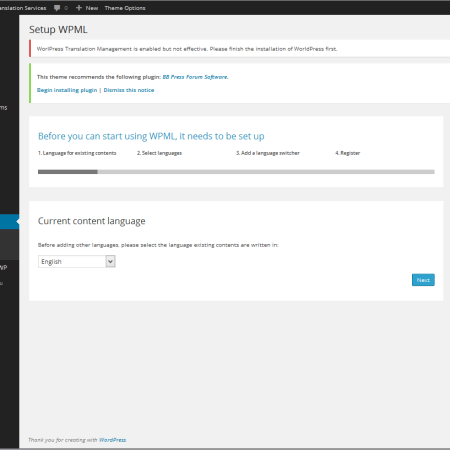Click the Setup WPML page heading
The image size is (450, 450).
pyautogui.click(x=58, y=30)
